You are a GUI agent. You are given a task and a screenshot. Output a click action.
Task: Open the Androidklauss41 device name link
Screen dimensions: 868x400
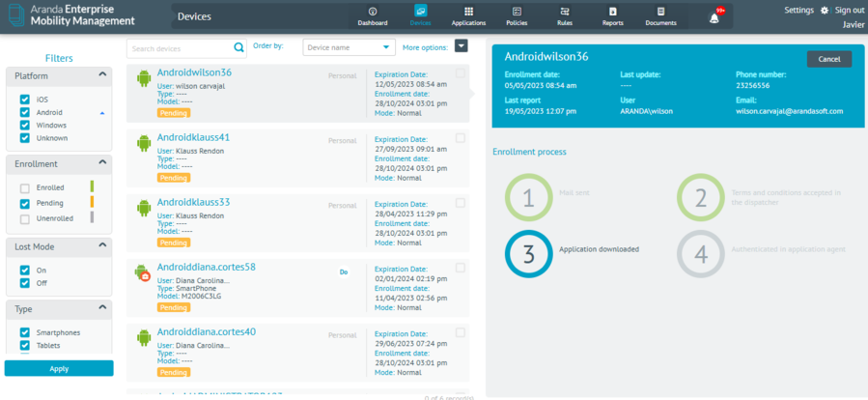(193, 137)
